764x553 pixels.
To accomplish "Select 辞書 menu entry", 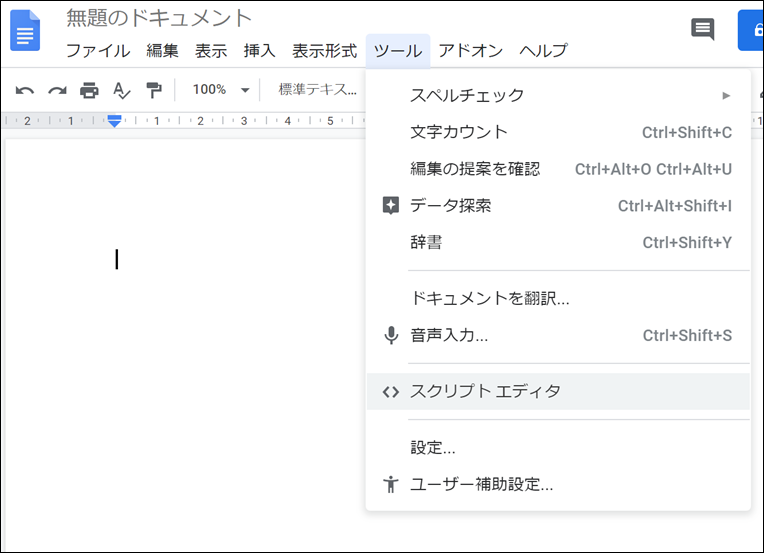I will point(558,242).
